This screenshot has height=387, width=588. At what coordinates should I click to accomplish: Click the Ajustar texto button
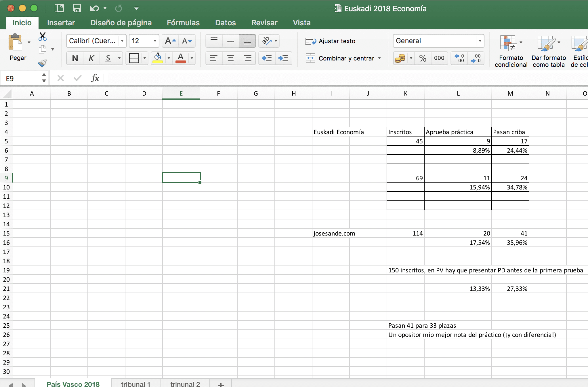(x=330, y=41)
